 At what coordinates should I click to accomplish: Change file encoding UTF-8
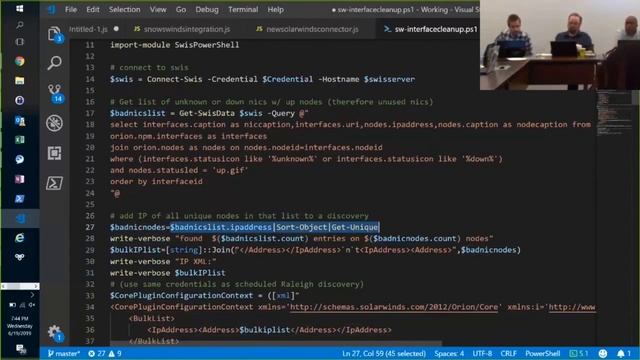482,353
